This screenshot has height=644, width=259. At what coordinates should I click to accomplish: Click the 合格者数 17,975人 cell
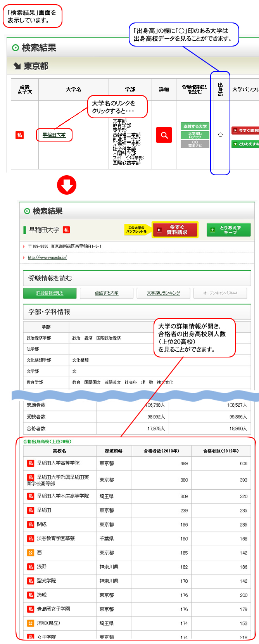[133, 428]
